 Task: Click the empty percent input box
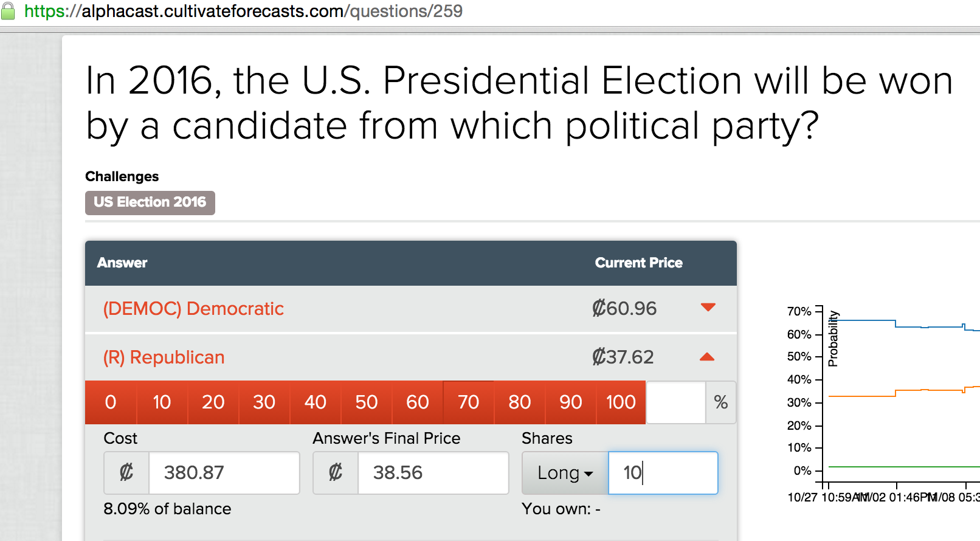[676, 402]
